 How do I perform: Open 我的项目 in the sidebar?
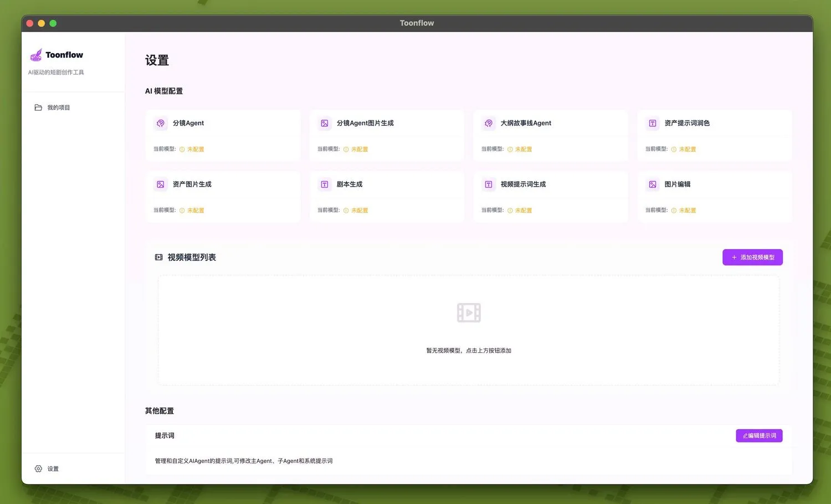tap(73, 107)
